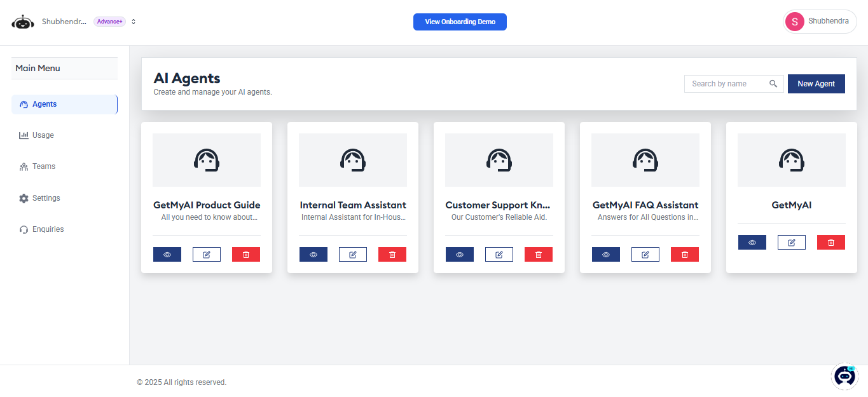The height and width of the screenshot is (397, 868).
Task: Edit the GetMyAI Product Guide agent
Action: click(x=207, y=255)
